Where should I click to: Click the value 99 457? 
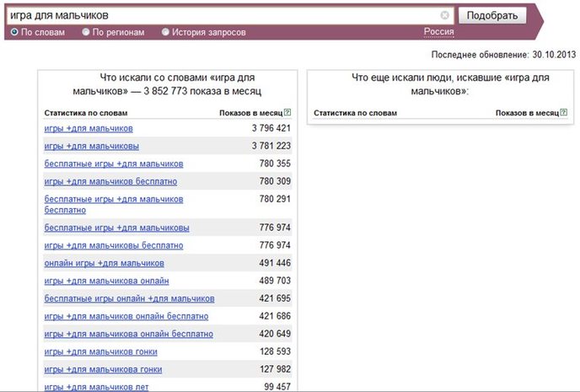coord(277,387)
